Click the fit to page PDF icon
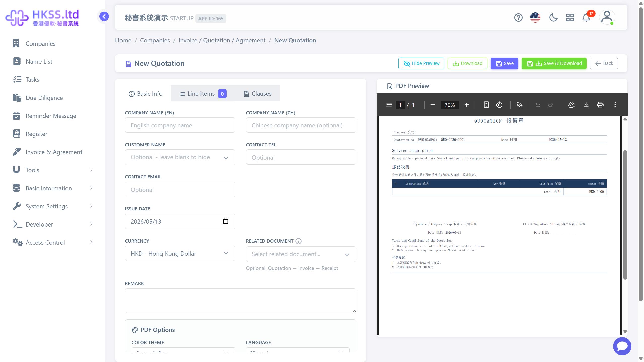Viewport: 644px width, 362px height. click(486, 105)
